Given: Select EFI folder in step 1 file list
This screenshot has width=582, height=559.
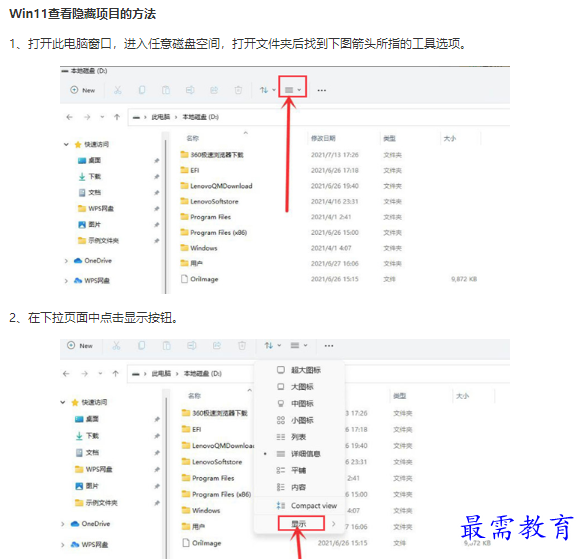Looking at the screenshot, I should 190,170.
